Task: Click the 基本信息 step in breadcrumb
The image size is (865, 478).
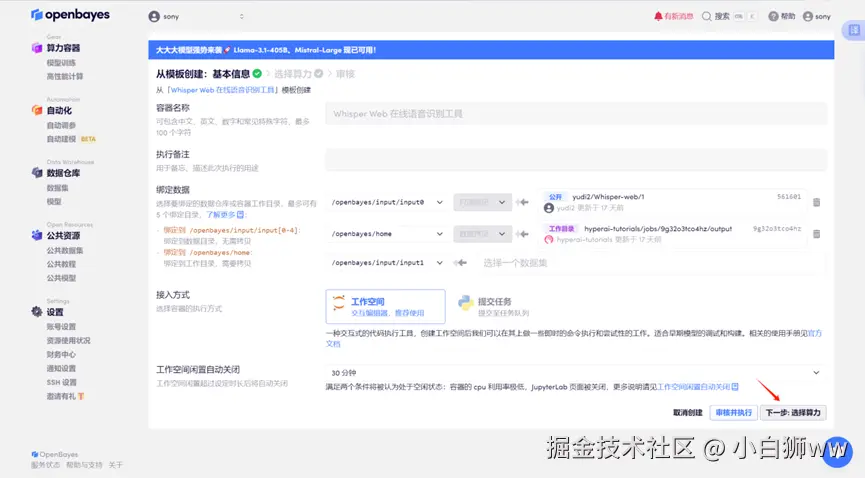Action: [x=237, y=74]
